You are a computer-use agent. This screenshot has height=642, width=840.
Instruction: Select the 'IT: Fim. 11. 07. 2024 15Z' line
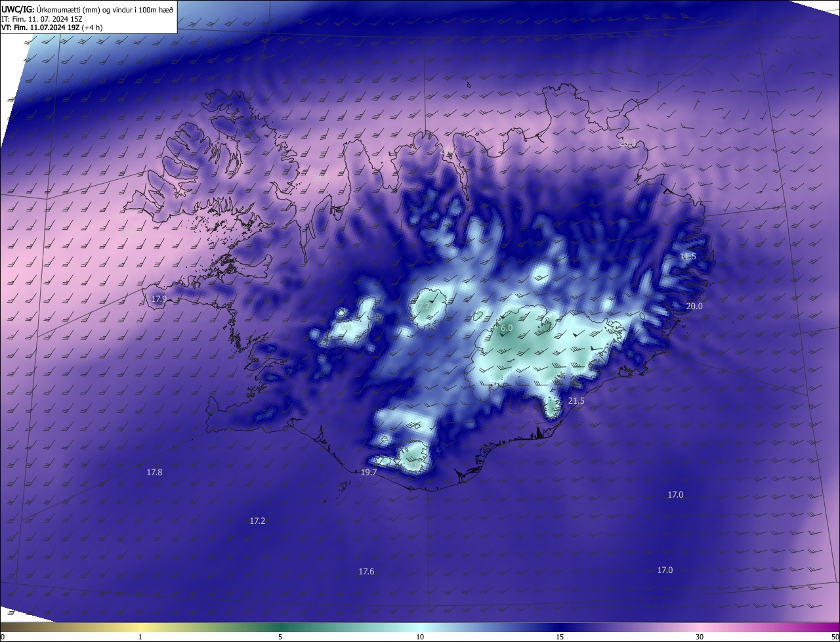point(41,18)
